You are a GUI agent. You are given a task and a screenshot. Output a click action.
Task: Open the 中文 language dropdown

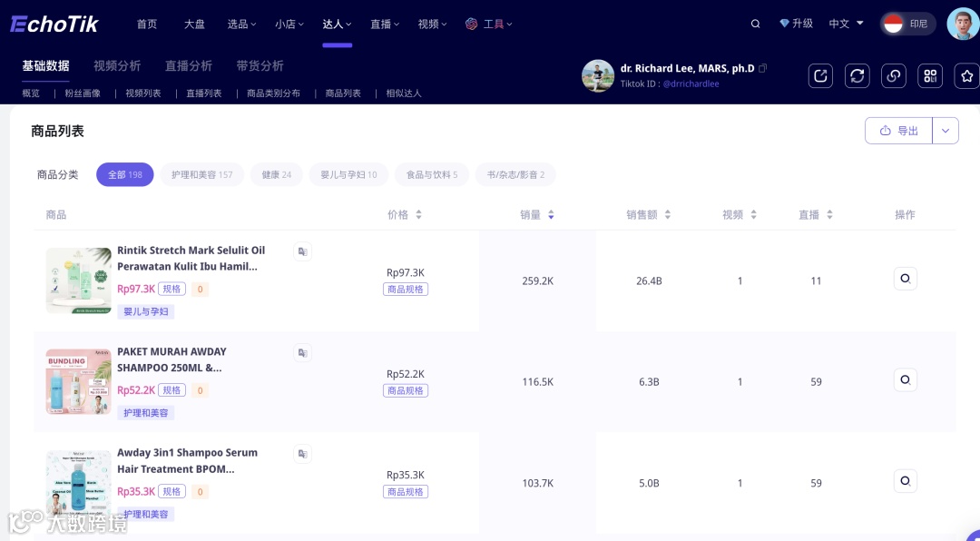tap(847, 23)
